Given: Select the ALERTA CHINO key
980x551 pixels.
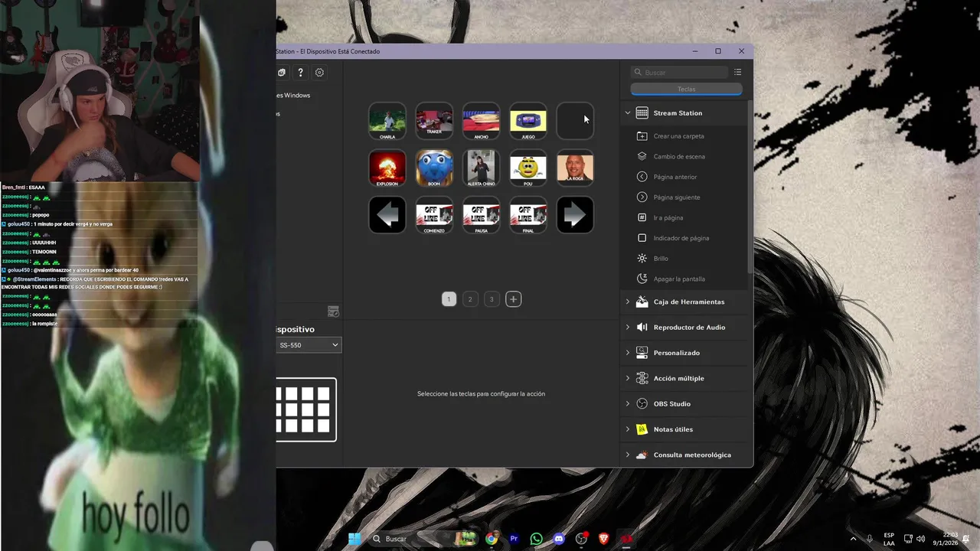Looking at the screenshot, I should coord(481,168).
